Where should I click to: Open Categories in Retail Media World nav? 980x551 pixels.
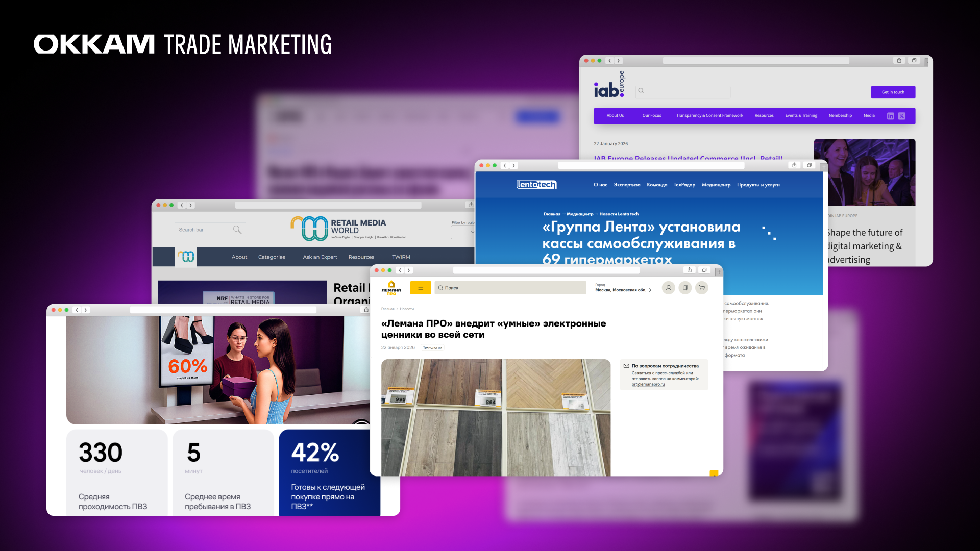point(272,257)
